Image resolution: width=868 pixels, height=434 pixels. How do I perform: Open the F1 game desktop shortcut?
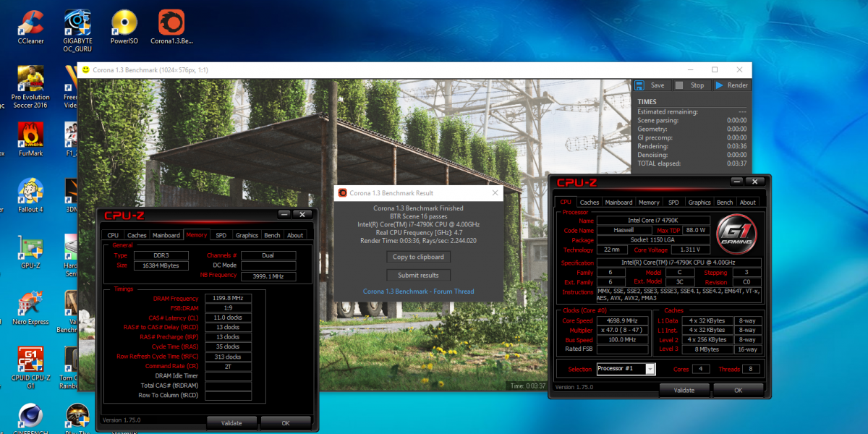tap(72, 139)
